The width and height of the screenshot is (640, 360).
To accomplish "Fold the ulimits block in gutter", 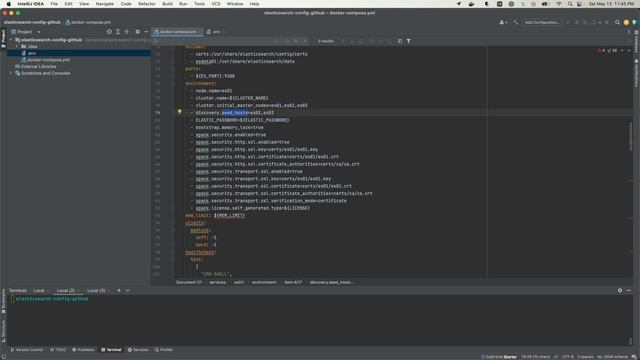I will 173,223.
